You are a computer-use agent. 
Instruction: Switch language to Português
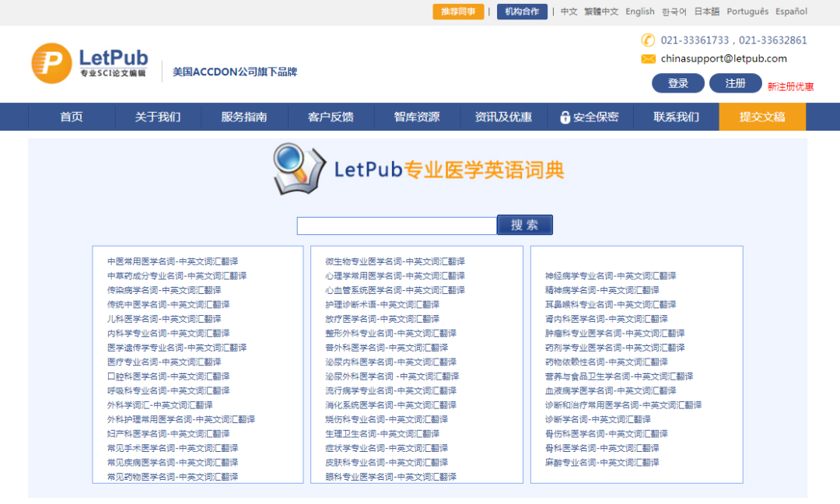point(747,11)
